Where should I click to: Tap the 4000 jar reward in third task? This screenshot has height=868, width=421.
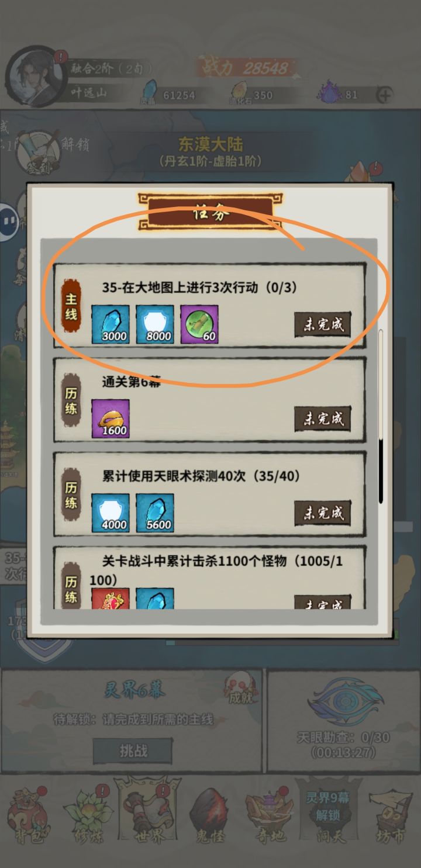pos(111,513)
